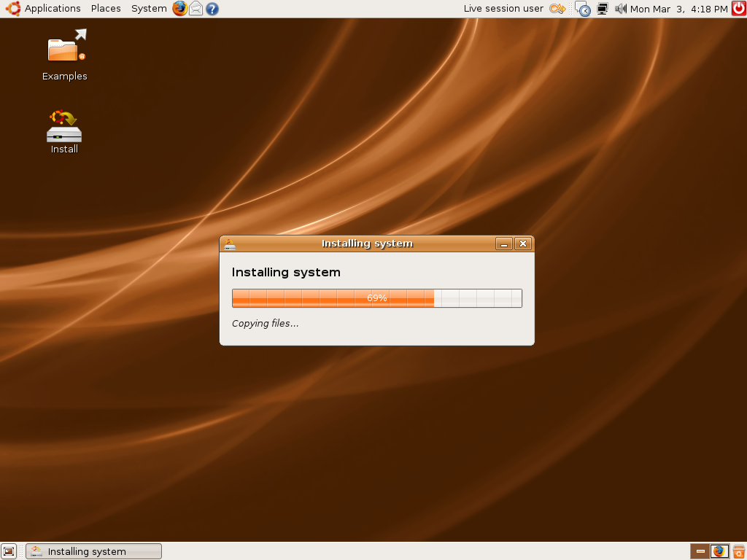Viewport: 747px width, 560px height.
Task: Close the Installing system dialog
Action: (522, 244)
